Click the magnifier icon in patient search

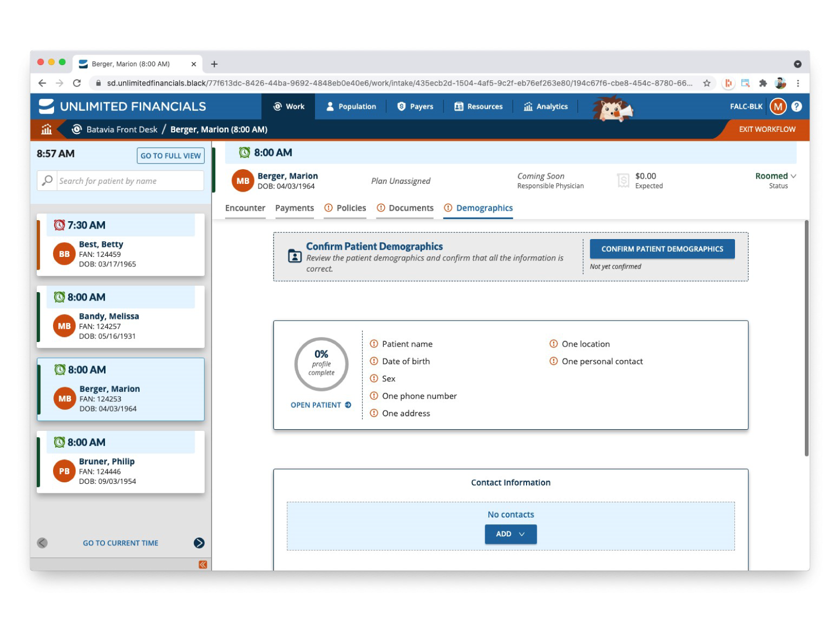click(x=47, y=181)
